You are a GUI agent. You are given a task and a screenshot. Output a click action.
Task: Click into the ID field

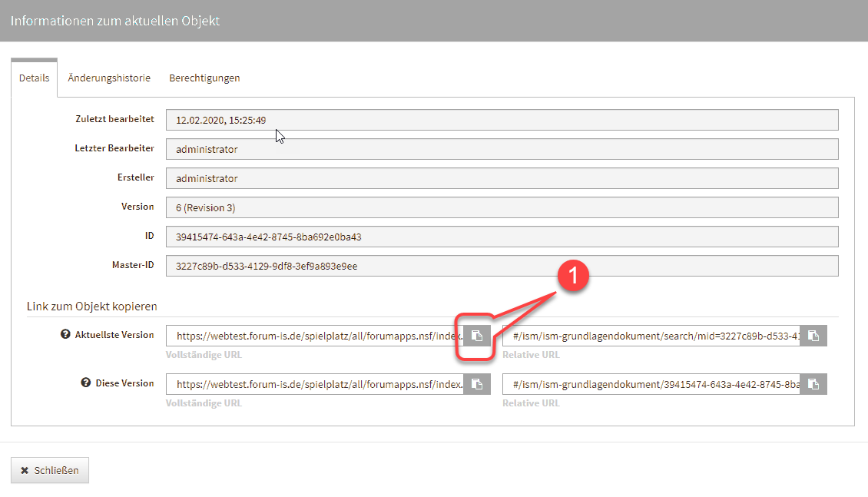[x=502, y=237]
